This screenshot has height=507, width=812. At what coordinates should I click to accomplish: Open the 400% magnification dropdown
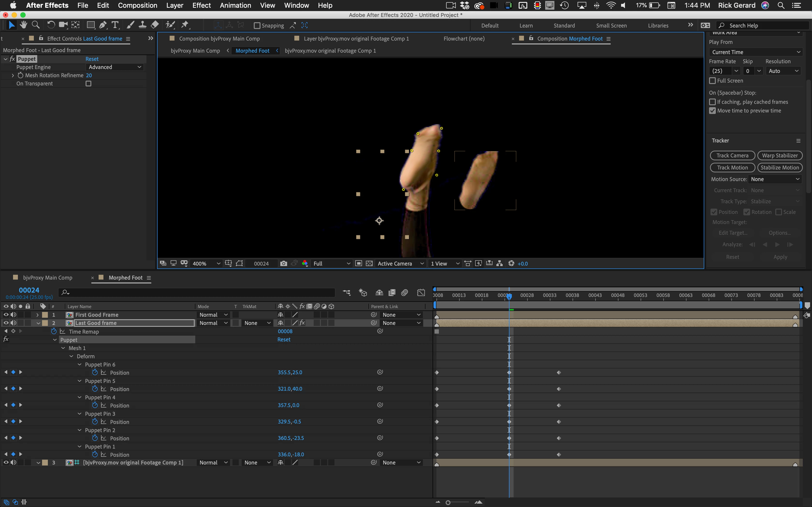[x=206, y=264]
